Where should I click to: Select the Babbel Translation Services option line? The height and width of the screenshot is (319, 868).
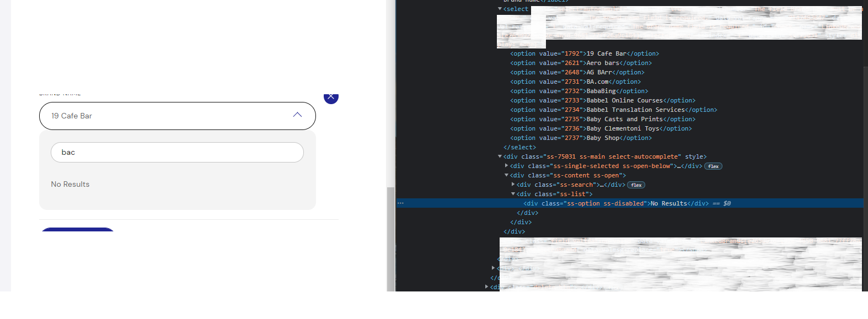[x=614, y=110]
